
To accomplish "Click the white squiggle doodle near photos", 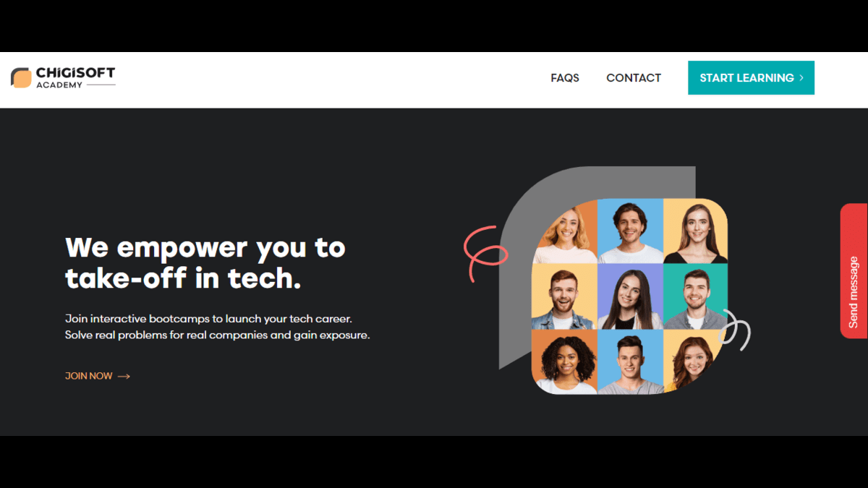I will pyautogui.click(x=737, y=329).
